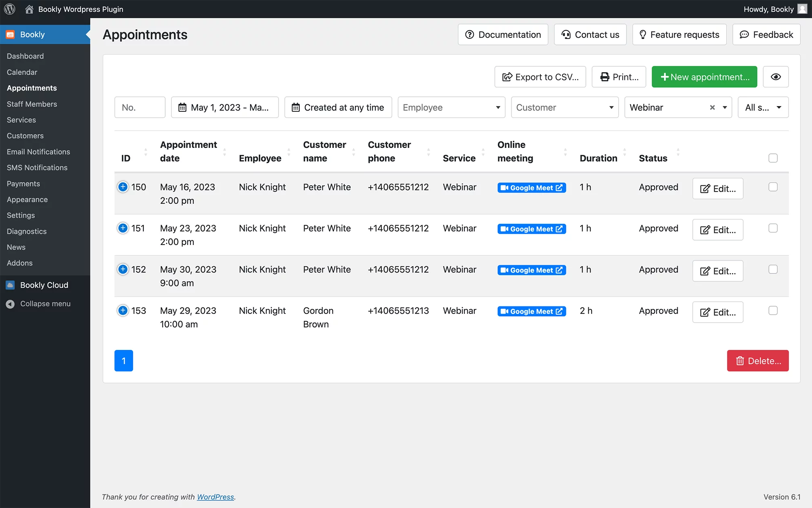
Task: Expand details for appointment 153
Action: (x=123, y=310)
